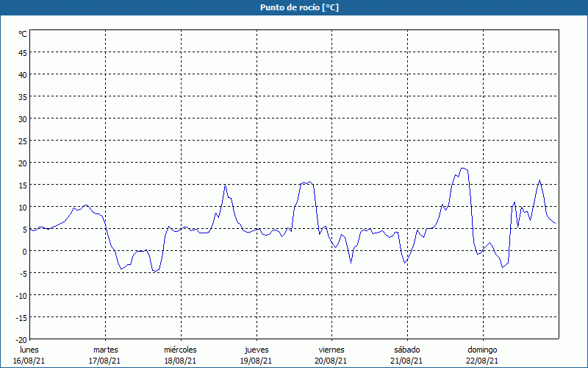Viewport: 588px width, 368px height.
Task: Select the 45 value on the y-axis
Action: click(x=23, y=52)
